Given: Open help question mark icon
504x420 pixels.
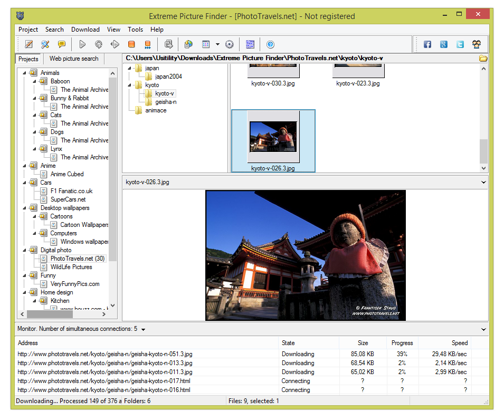Looking at the screenshot, I should (270, 44).
